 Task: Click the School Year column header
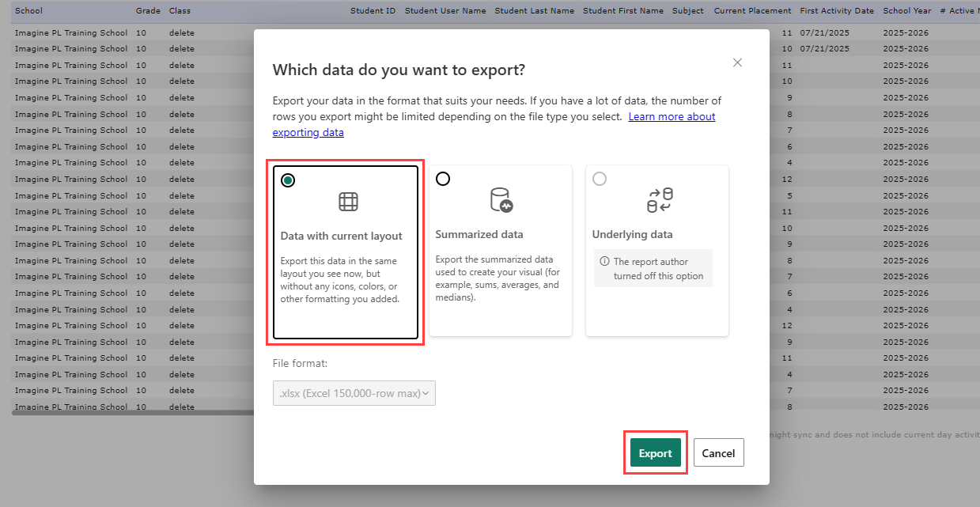906,11
